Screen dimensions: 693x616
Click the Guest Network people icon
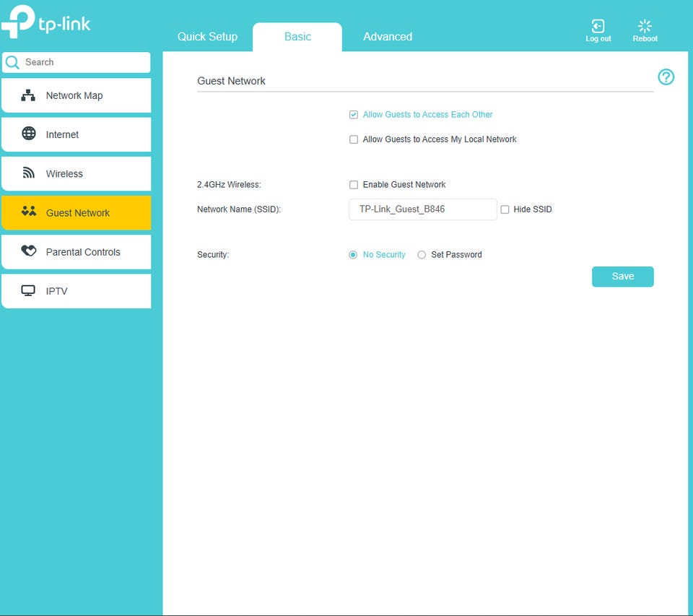tap(29, 211)
